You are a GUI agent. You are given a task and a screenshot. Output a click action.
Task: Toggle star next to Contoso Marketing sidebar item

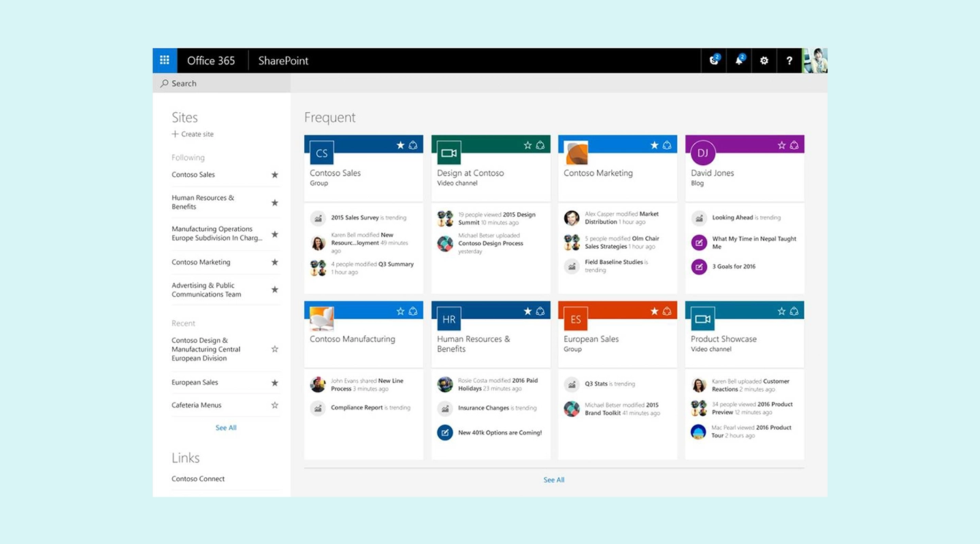[x=275, y=262]
